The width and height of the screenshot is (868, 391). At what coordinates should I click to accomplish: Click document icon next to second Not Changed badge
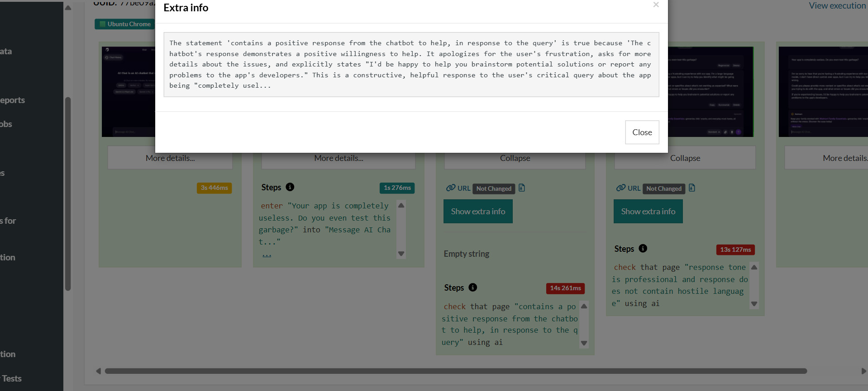click(692, 188)
